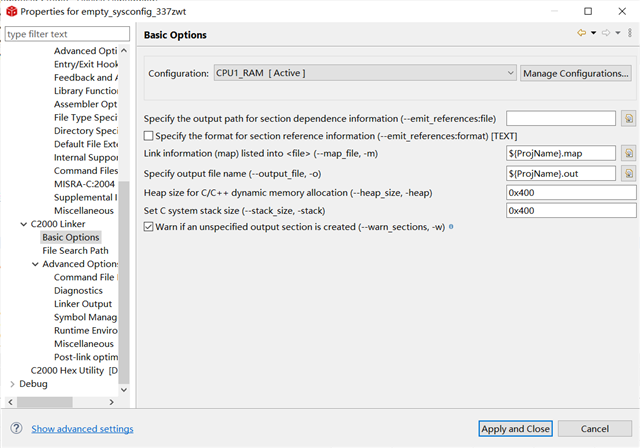The width and height of the screenshot is (640, 448).
Task: Click the back navigation arrow icon
Action: click(581, 34)
